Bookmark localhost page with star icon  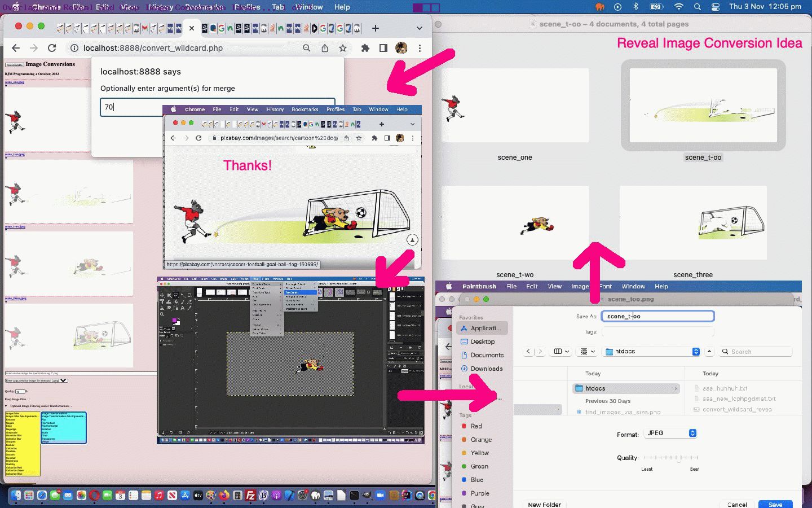click(x=343, y=48)
